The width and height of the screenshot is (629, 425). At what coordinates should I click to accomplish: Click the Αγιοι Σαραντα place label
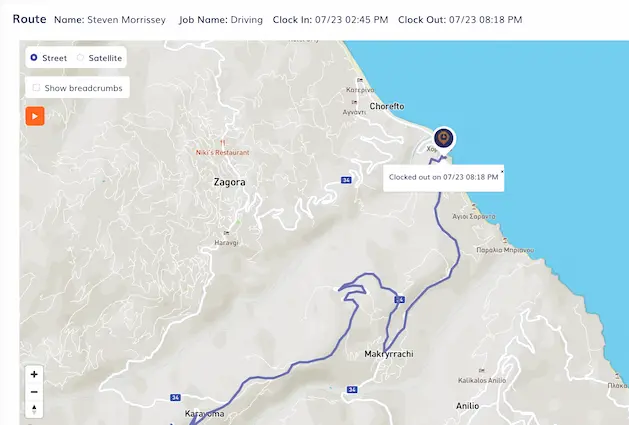tap(474, 216)
